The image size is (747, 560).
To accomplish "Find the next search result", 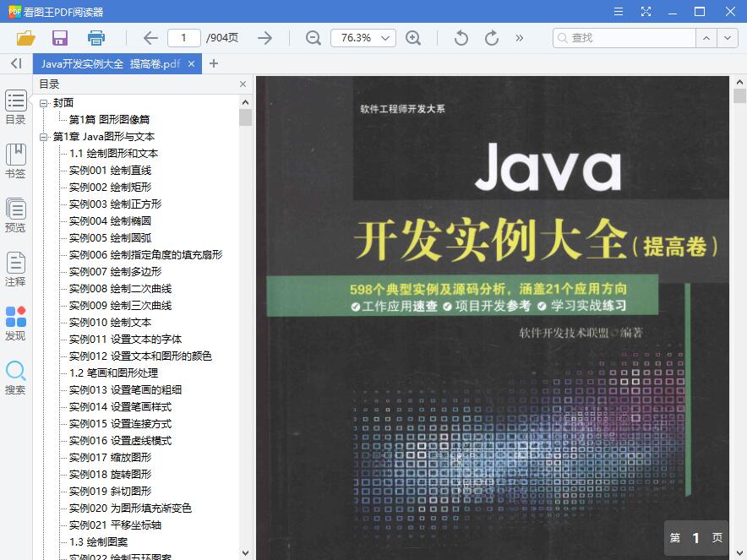I will click(728, 38).
